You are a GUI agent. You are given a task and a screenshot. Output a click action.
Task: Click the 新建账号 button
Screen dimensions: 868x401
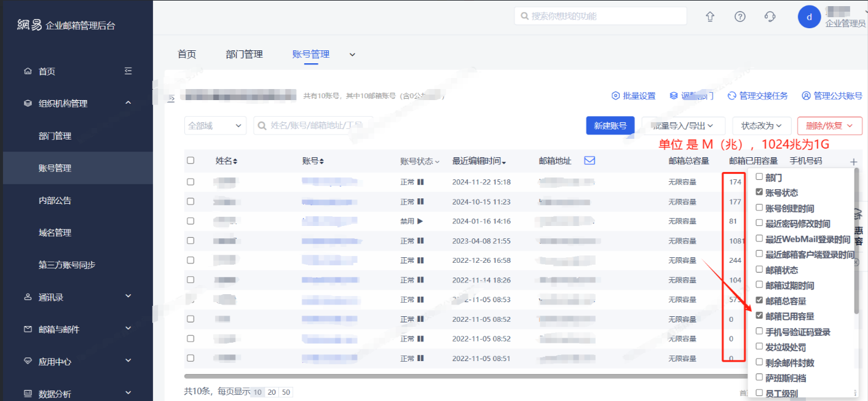pyautogui.click(x=610, y=125)
